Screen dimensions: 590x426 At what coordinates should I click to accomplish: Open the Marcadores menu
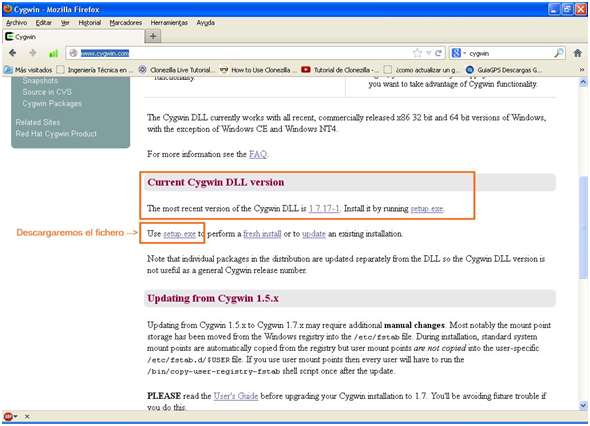coord(126,23)
